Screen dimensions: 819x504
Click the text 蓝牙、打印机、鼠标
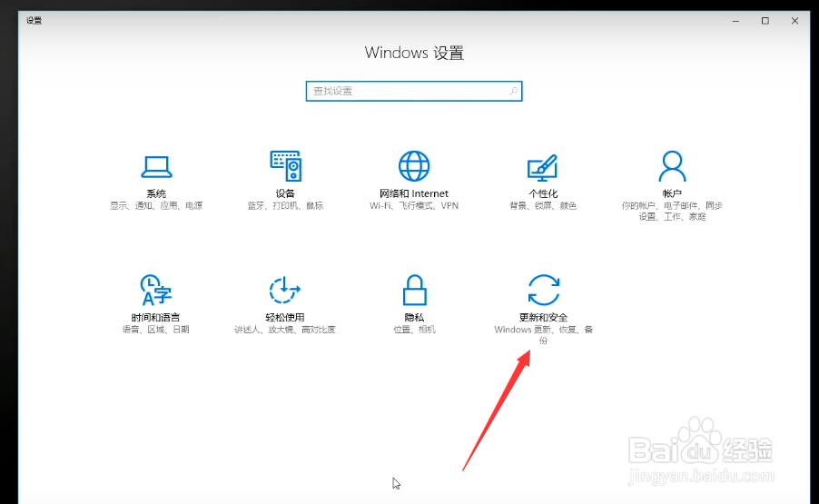[285, 206]
